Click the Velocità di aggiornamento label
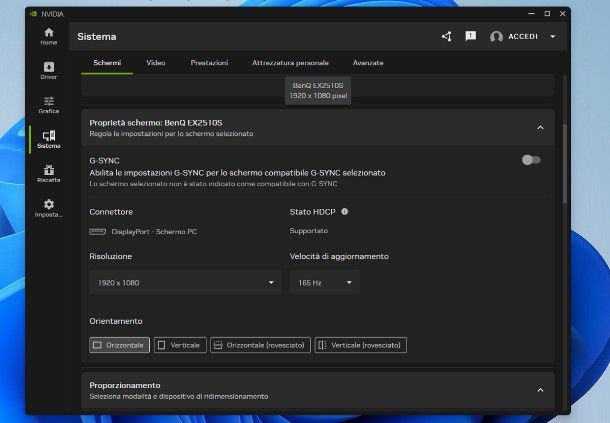This screenshot has width=610, height=423. (339, 256)
